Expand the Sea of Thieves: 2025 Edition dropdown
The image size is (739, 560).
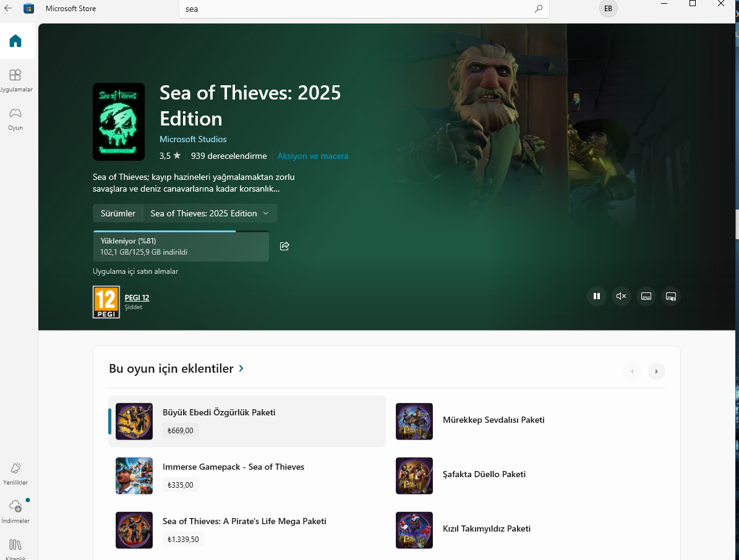(210, 213)
